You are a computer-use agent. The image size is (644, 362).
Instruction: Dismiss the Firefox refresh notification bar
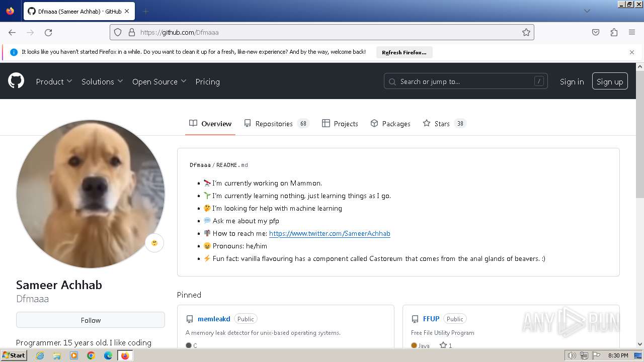click(632, 52)
